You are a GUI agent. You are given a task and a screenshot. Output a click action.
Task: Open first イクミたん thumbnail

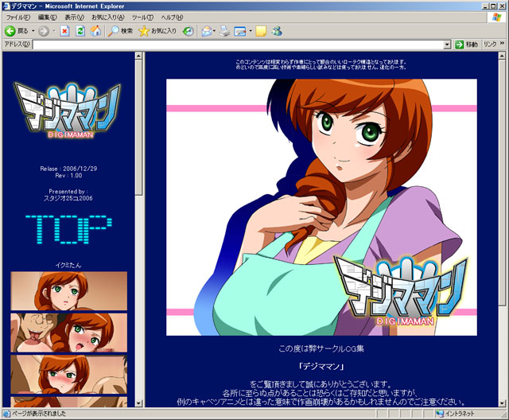coord(69,291)
